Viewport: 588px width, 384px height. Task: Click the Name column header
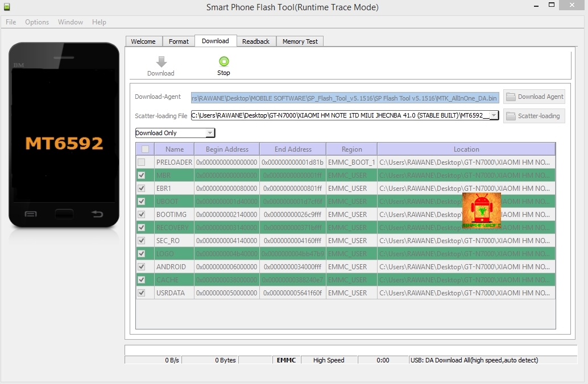(x=175, y=149)
